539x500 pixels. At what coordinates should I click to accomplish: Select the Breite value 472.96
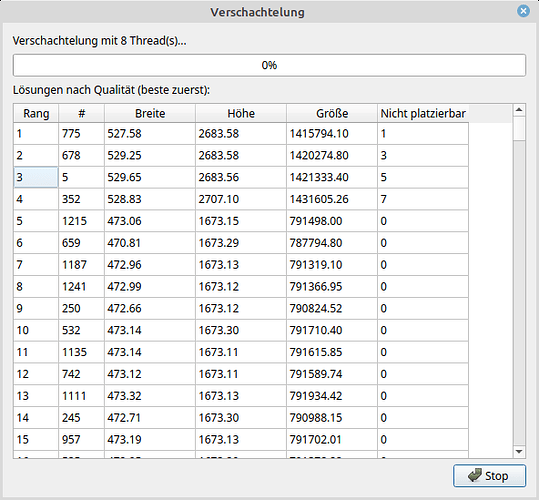[150, 265]
